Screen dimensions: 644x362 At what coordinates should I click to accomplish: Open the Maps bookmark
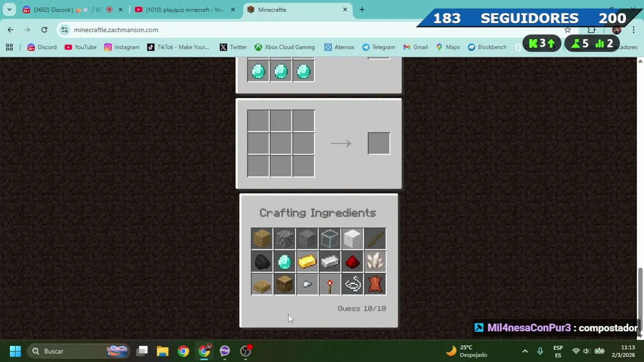coord(448,47)
